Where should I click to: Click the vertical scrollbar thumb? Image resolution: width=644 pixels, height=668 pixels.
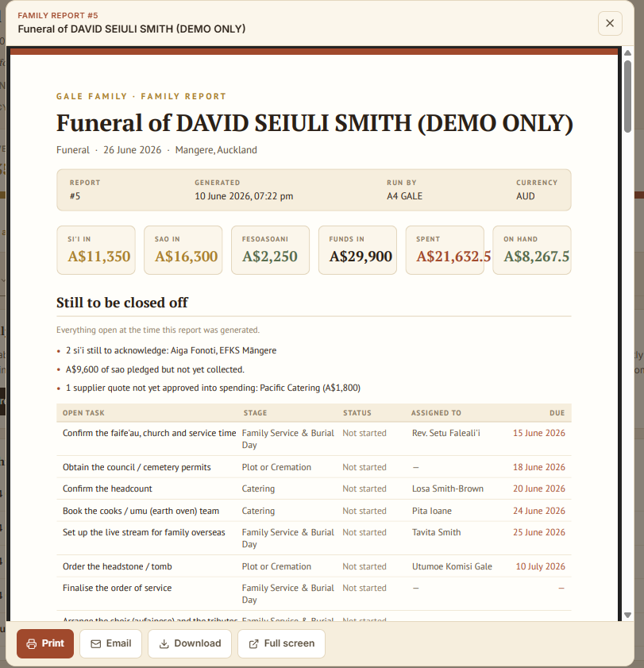[x=627, y=96]
